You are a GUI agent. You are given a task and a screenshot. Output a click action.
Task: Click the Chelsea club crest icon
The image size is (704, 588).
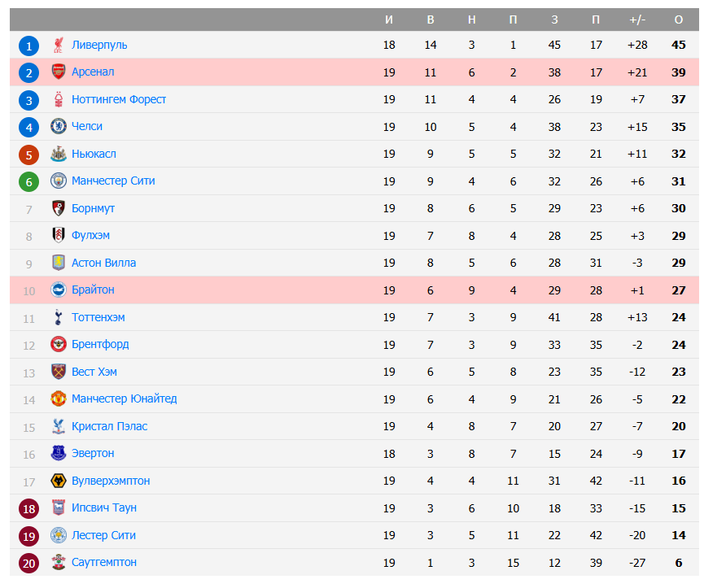coord(58,126)
